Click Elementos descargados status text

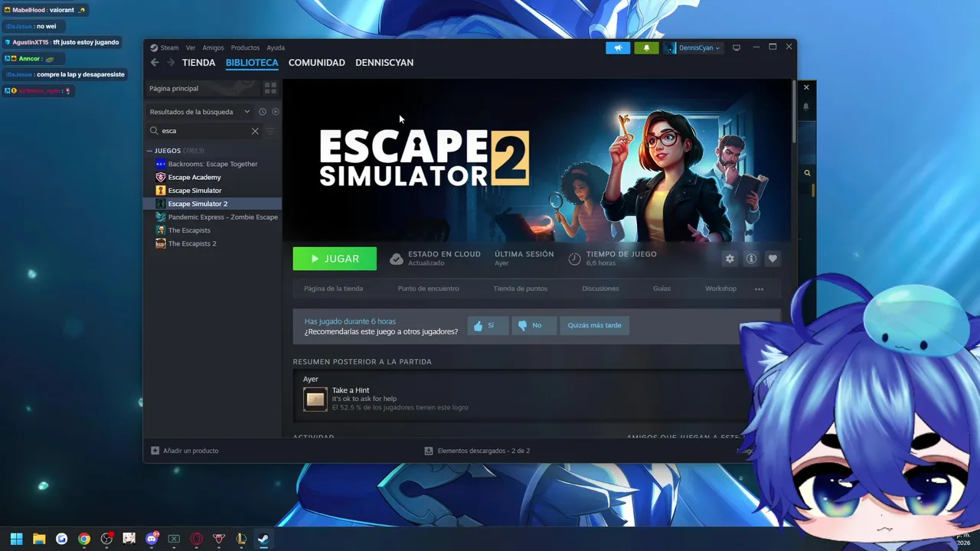click(483, 451)
